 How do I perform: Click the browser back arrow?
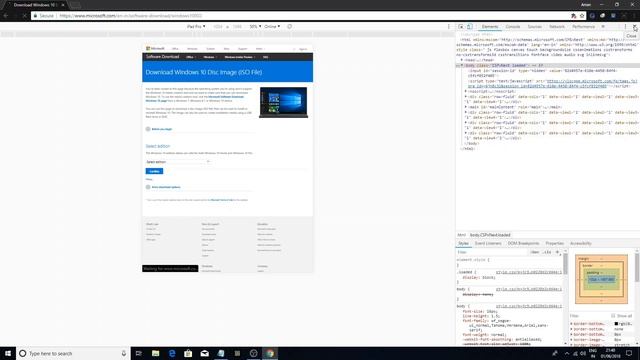click(x=6, y=16)
